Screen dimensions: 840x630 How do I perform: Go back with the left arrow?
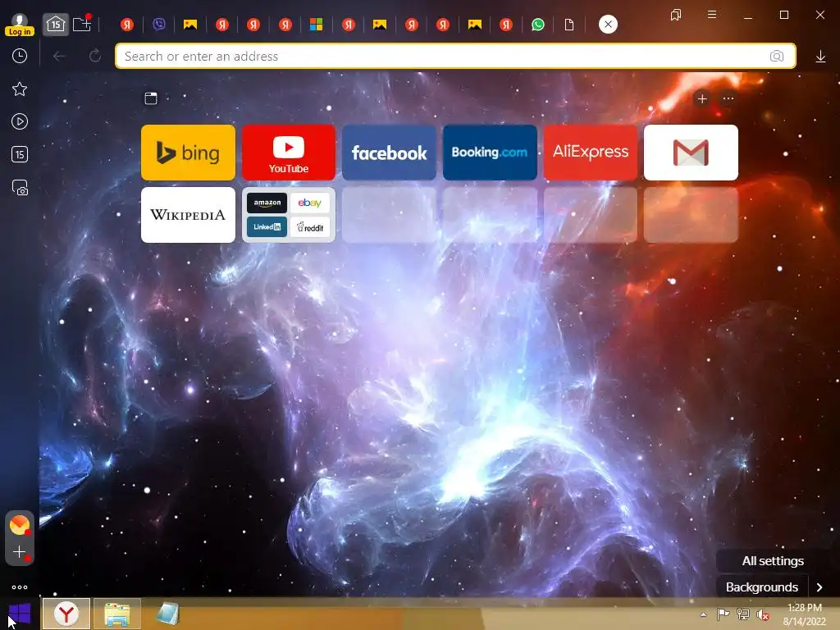click(59, 56)
